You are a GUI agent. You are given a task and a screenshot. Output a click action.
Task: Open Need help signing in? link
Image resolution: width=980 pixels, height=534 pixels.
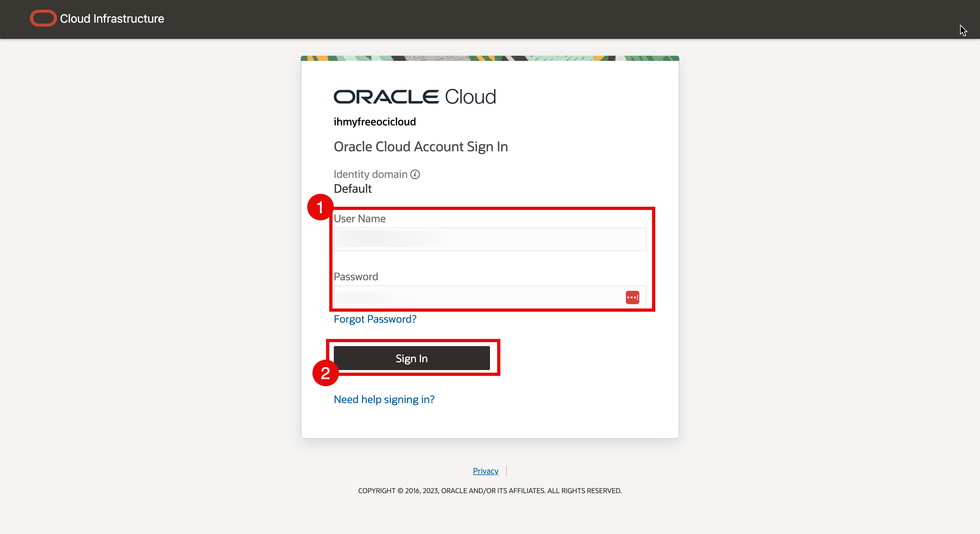point(384,399)
